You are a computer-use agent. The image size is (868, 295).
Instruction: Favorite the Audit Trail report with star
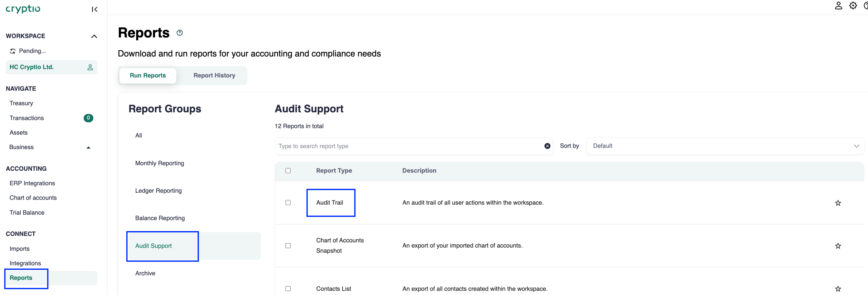pyautogui.click(x=838, y=203)
